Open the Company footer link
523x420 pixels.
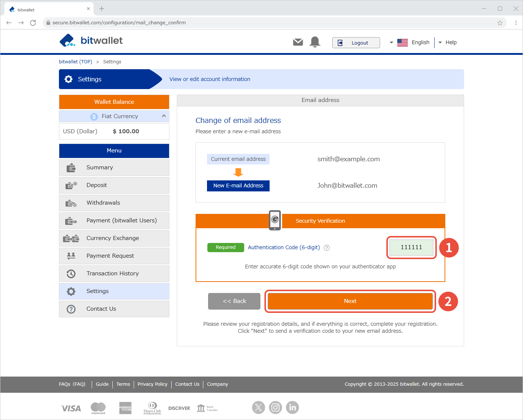click(217, 384)
